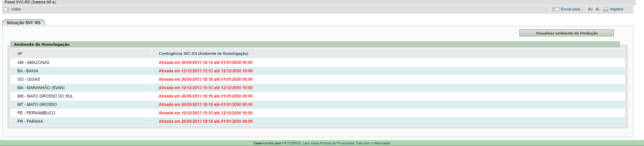This screenshot has height=146, width=644.
Task: Click the Painel SVC-RS (Sistema NF-e) title
Action: point(30,2)
